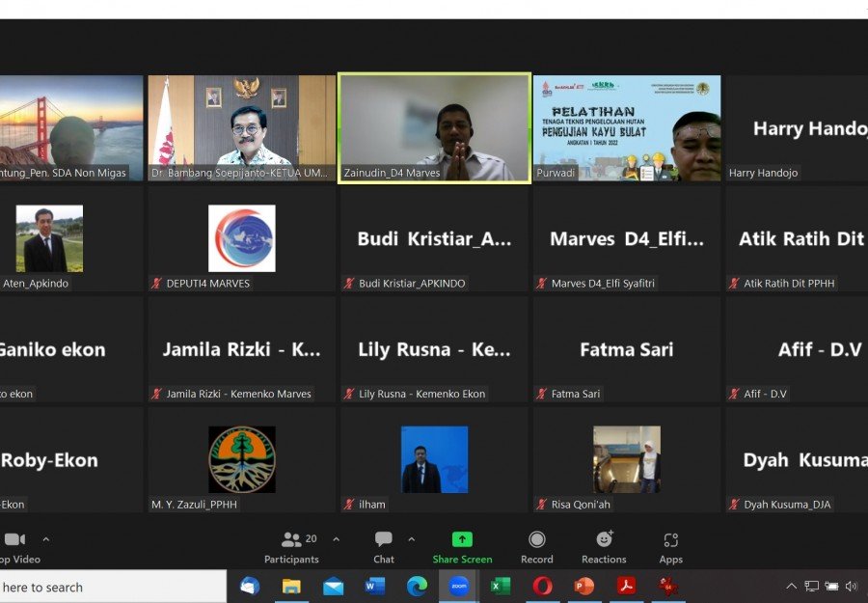The image size is (868, 603).
Task: Open Adobe Acrobat from the taskbar
Action: click(x=626, y=586)
